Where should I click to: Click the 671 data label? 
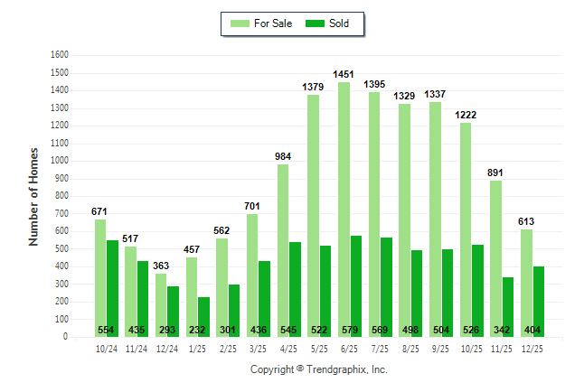pos(99,211)
